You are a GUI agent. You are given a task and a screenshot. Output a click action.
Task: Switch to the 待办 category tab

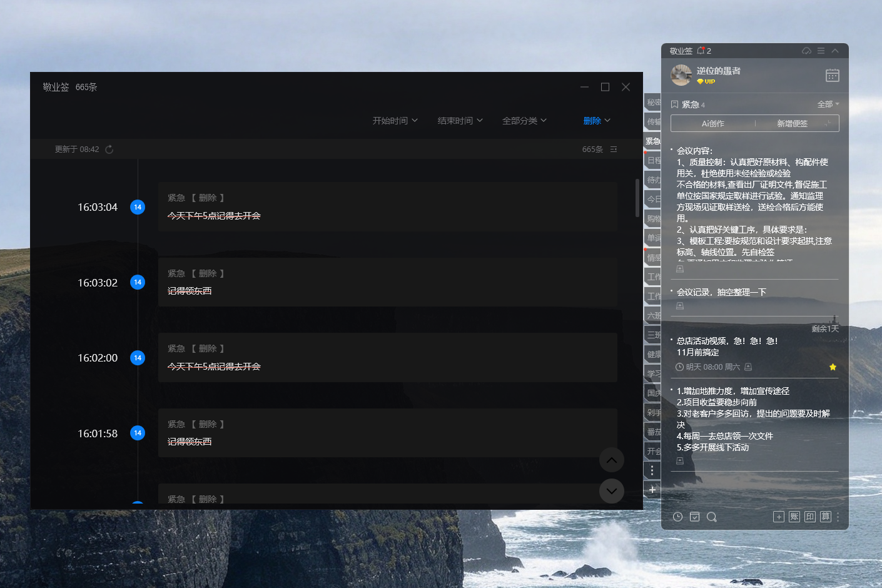(653, 180)
